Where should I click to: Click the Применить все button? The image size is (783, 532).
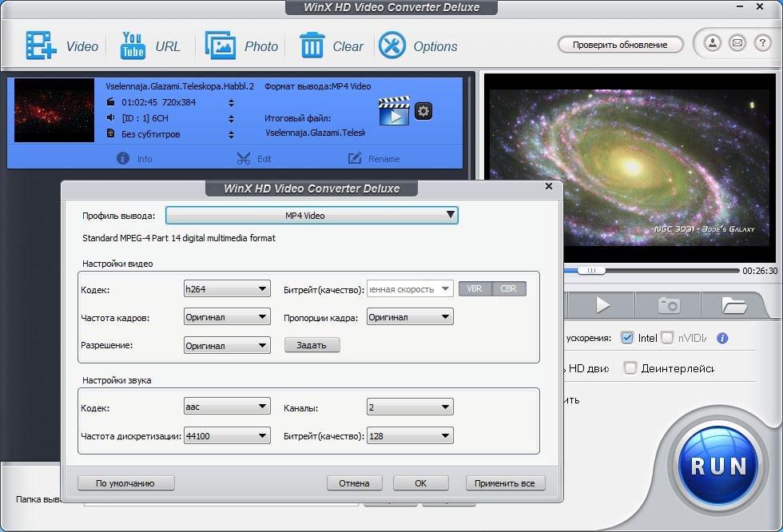coord(505,483)
